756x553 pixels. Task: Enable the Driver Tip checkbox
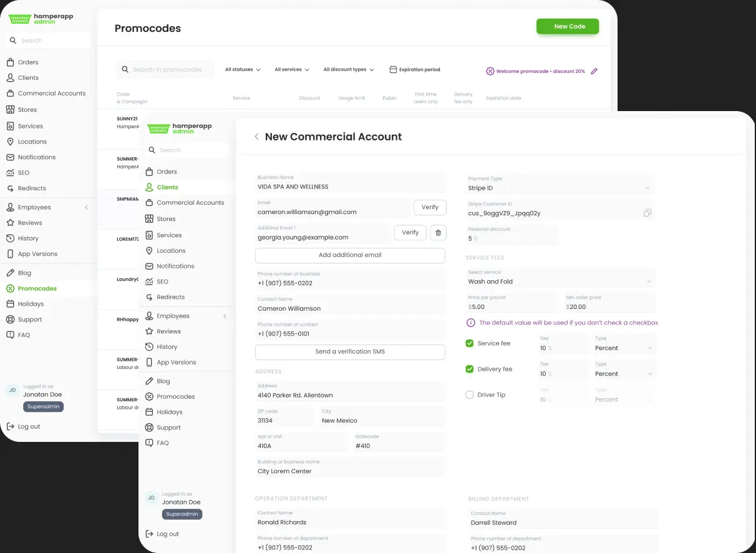click(470, 394)
